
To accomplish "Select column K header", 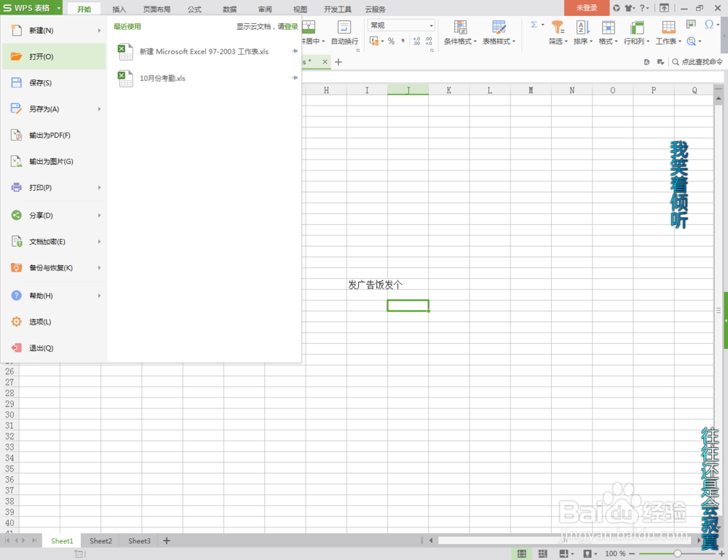I will pyautogui.click(x=449, y=90).
